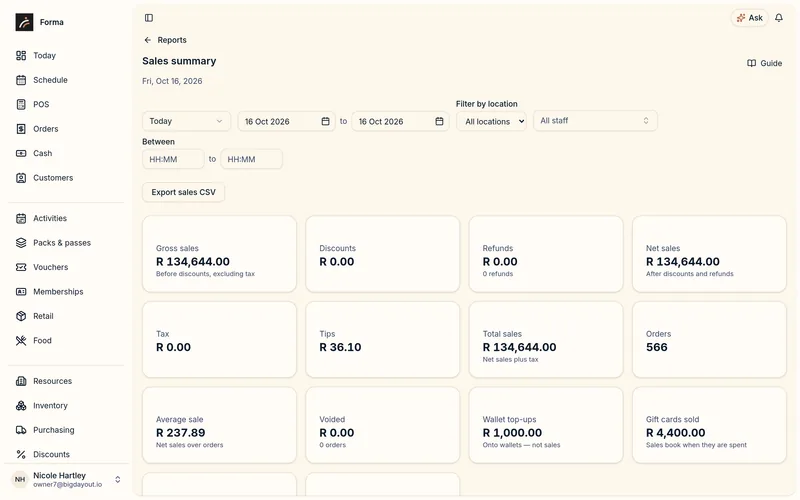Open notifications bell icon

pos(779,18)
